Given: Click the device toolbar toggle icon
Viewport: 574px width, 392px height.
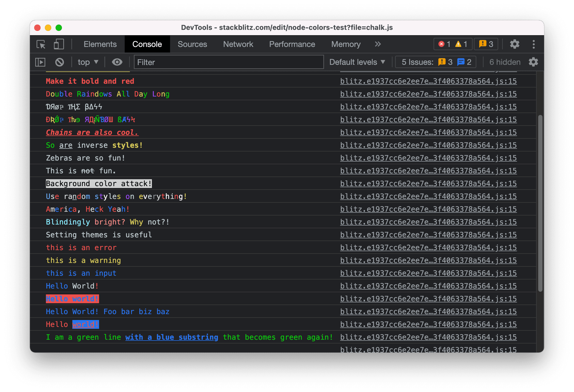Looking at the screenshot, I should click(x=58, y=45).
